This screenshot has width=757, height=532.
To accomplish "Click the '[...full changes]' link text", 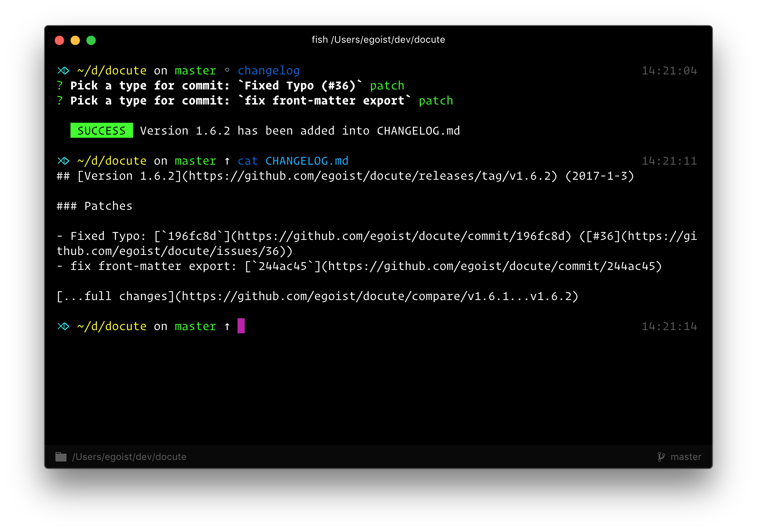I will coord(116,296).
